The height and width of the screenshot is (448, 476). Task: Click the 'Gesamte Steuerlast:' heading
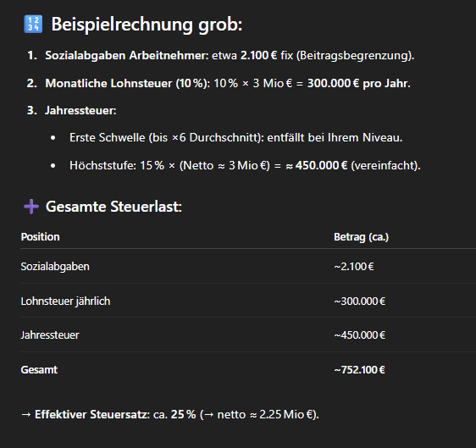pos(113,207)
